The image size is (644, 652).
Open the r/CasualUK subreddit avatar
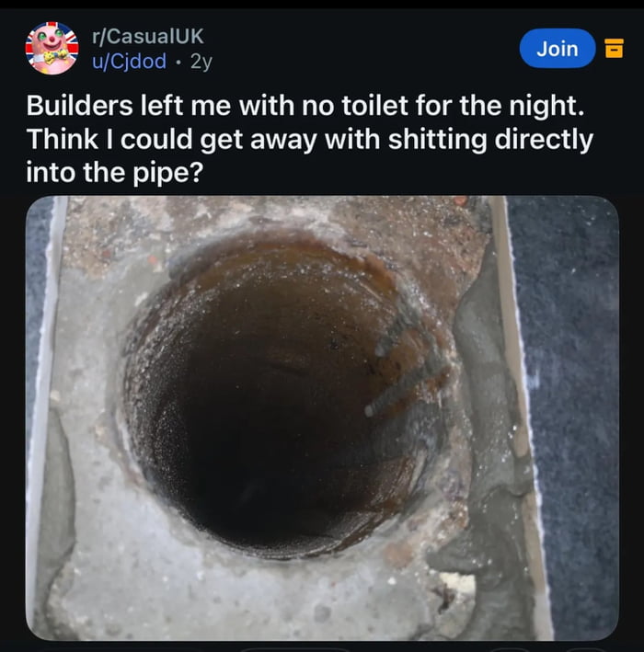coord(52,49)
